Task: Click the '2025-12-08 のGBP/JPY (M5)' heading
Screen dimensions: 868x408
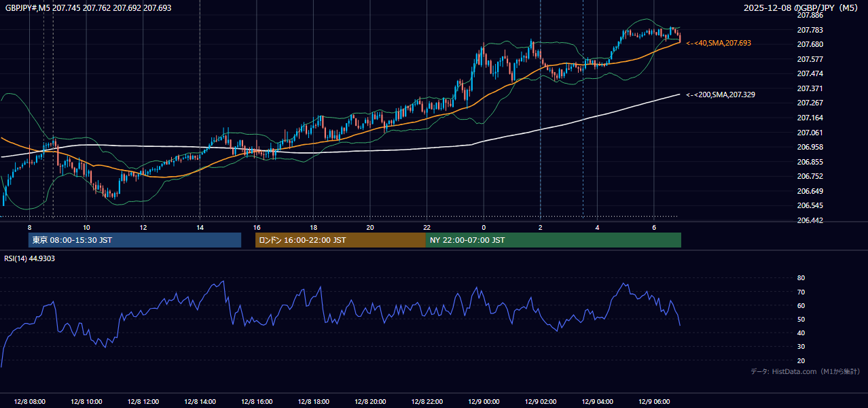Action: point(801,7)
